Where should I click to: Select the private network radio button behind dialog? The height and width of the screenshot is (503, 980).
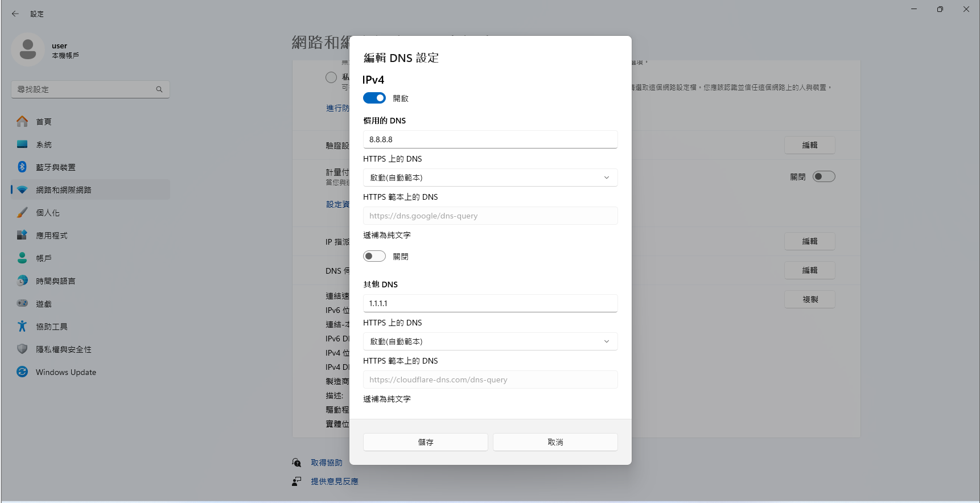(331, 77)
